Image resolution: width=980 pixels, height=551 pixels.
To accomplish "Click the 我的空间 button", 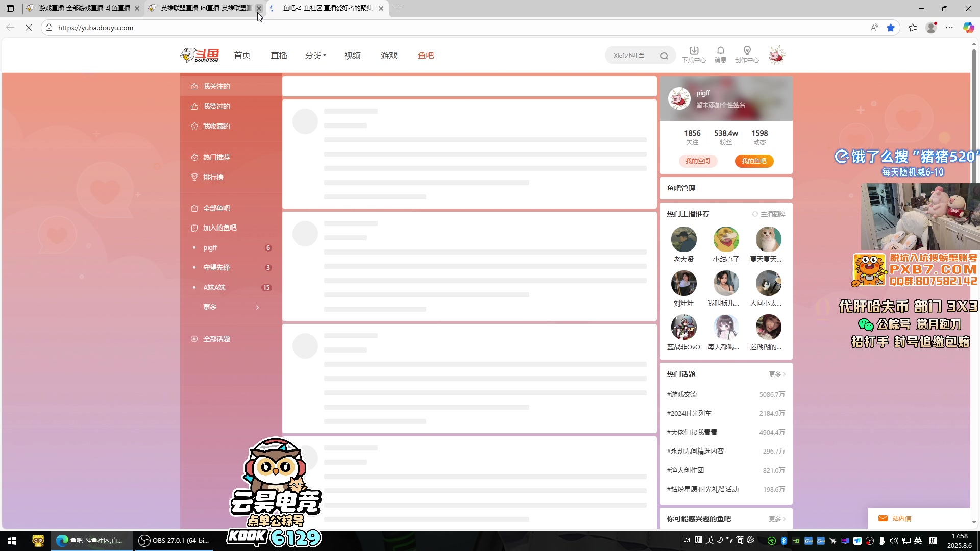I will click(x=698, y=161).
